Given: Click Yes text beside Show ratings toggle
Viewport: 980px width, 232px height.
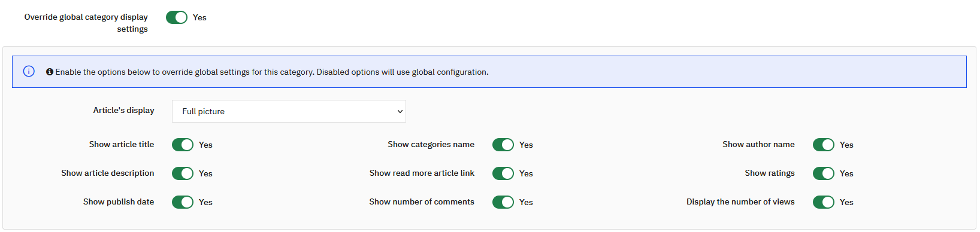Looking at the screenshot, I should pyautogui.click(x=846, y=173).
